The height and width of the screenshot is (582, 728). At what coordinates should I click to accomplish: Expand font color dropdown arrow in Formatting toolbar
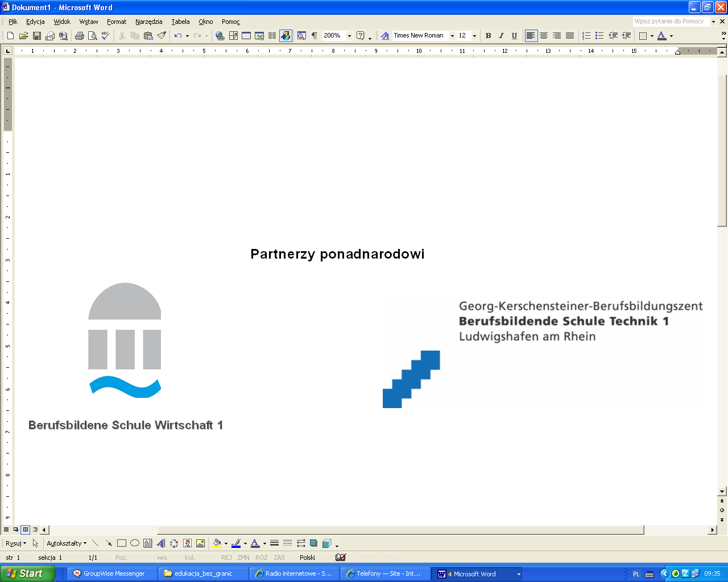tap(671, 36)
